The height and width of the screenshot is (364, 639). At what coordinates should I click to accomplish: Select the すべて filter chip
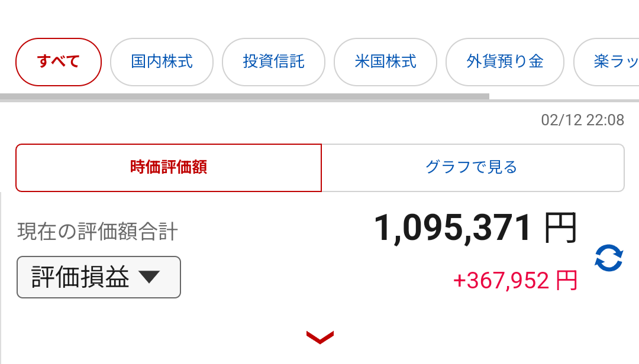coord(58,62)
